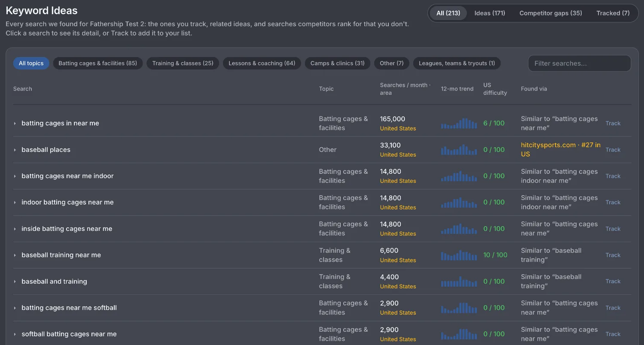The image size is (644, 345).
Task: Track "baseball training near me" keyword
Action: [x=613, y=255]
